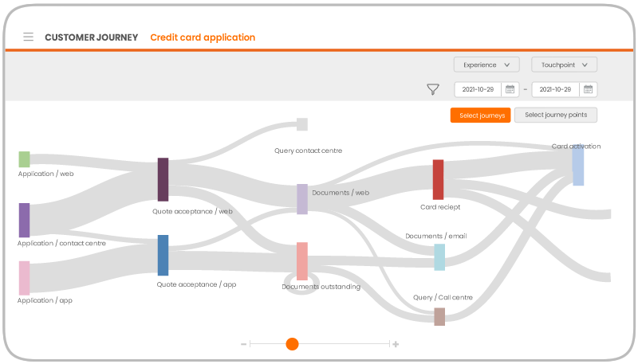
Task: Open the hamburger menu icon
Action: 29,37
